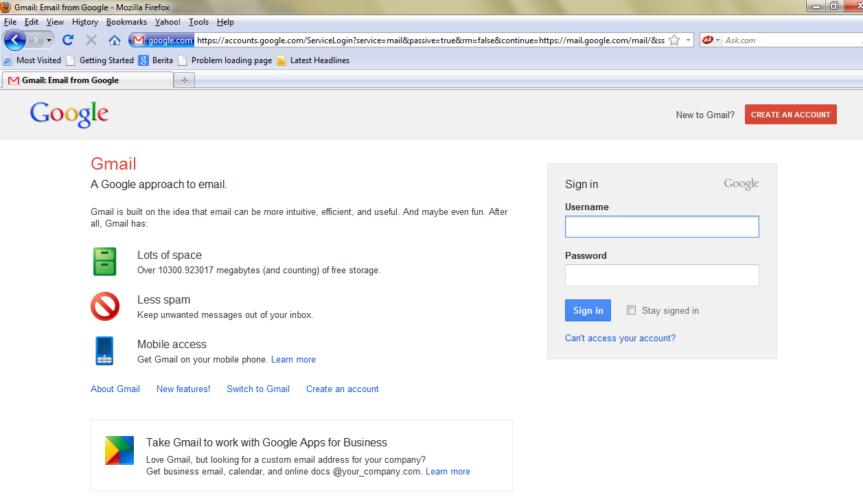Open the back/forward history dropdown arrow
863x504 pixels.
pyautogui.click(x=49, y=40)
